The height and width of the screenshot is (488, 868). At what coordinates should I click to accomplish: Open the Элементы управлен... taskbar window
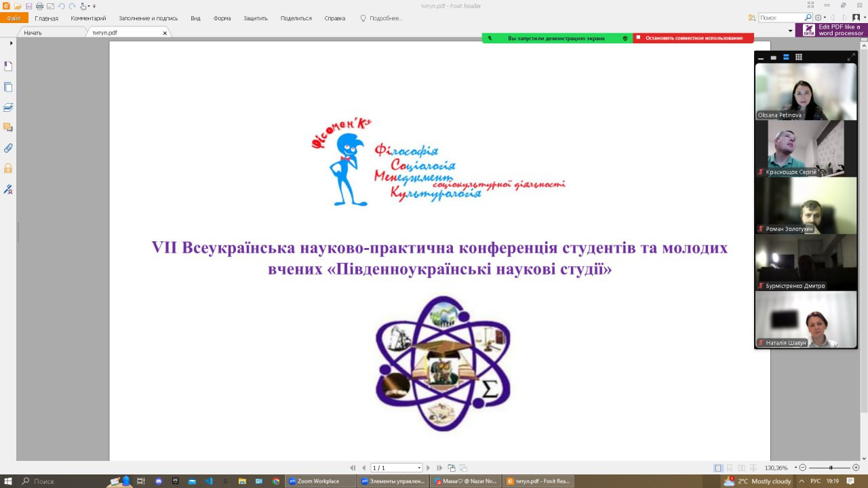pyautogui.click(x=392, y=481)
